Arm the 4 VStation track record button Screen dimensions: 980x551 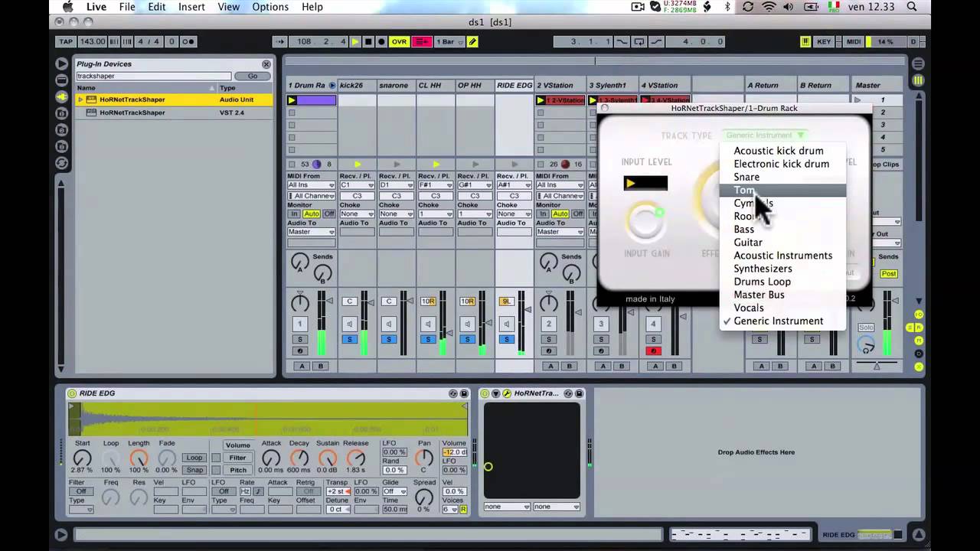coord(653,351)
